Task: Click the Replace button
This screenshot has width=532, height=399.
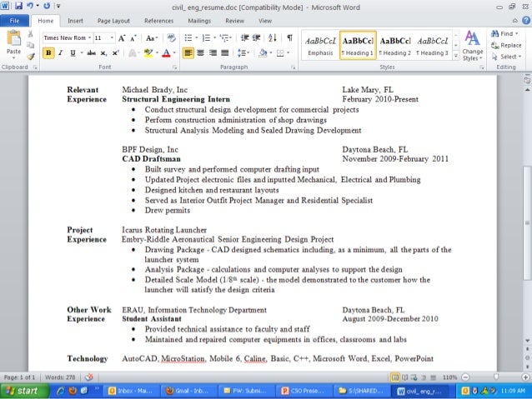Action: [x=506, y=45]
